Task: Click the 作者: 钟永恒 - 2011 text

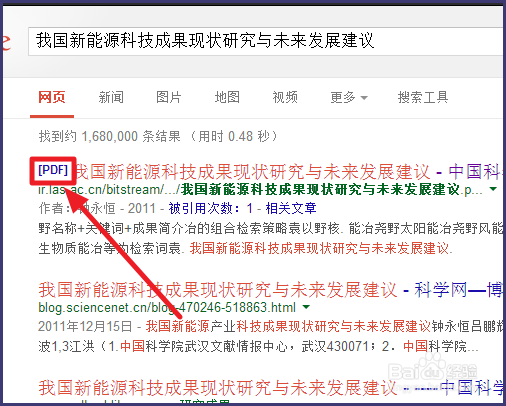Action: tap(97, 209)
